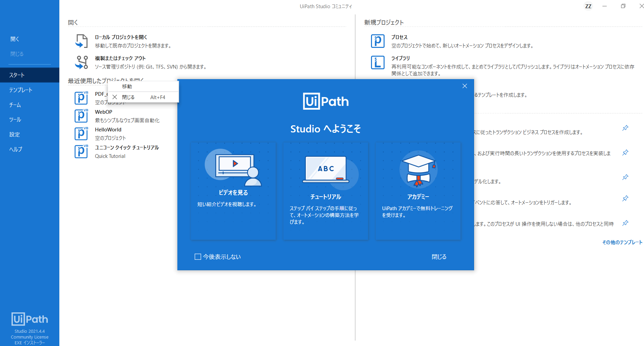Close welcome dialog with X button
Image resolution: width=644 pixels, height=346 pixels.
[x=465, y=86]
